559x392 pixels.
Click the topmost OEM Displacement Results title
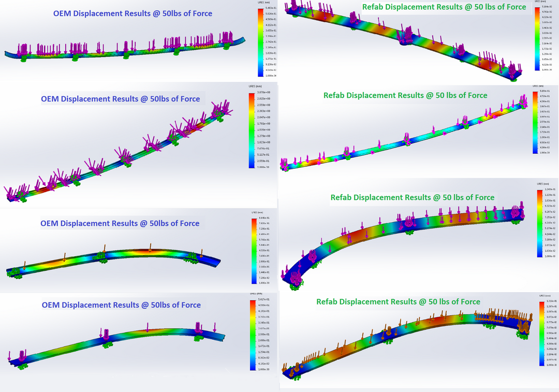coord(133,13)
